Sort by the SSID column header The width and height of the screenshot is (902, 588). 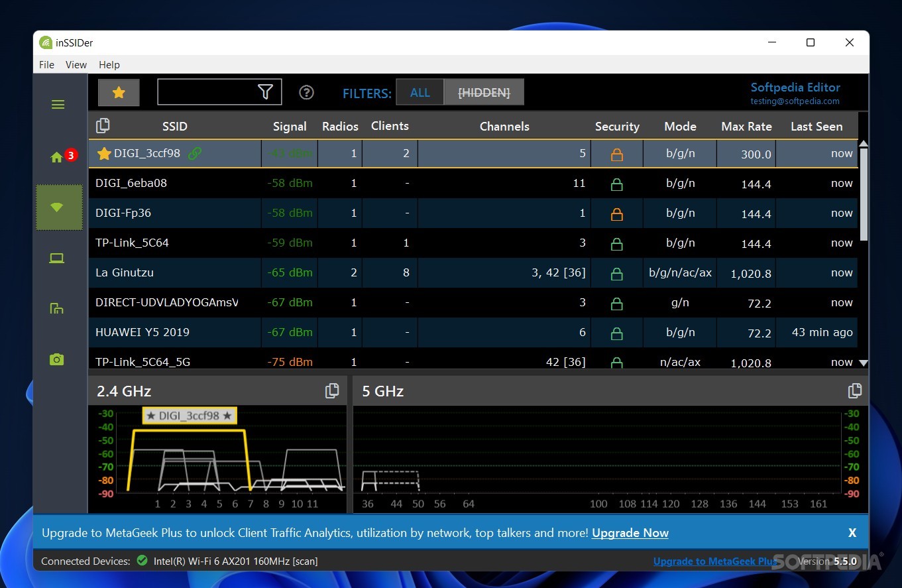(175, 126)
